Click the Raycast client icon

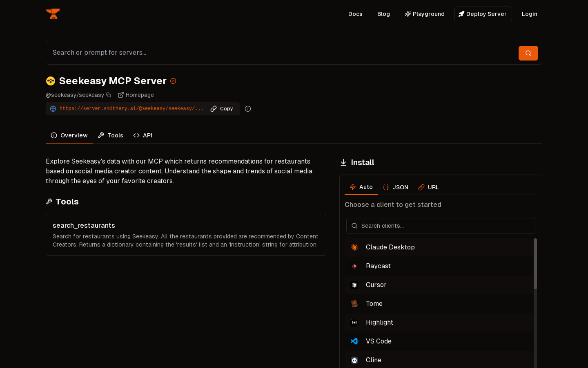[354, 266]
